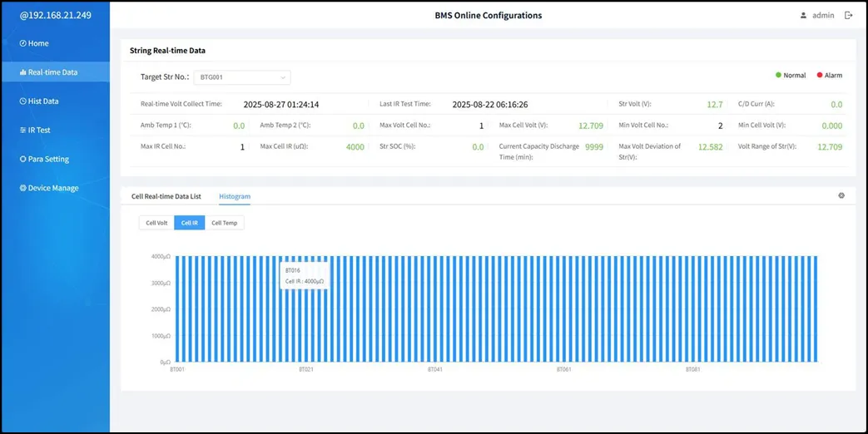Select the Histogram tab

(x=235, y=196)
